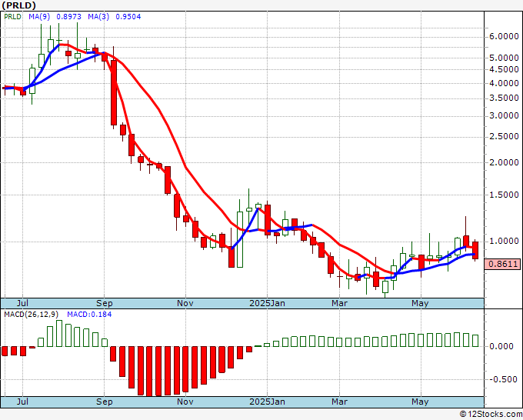Click May on the price chart time axis
Viewport: 523px width, 420px height.
pyautogui.click(x=420, y=303)
